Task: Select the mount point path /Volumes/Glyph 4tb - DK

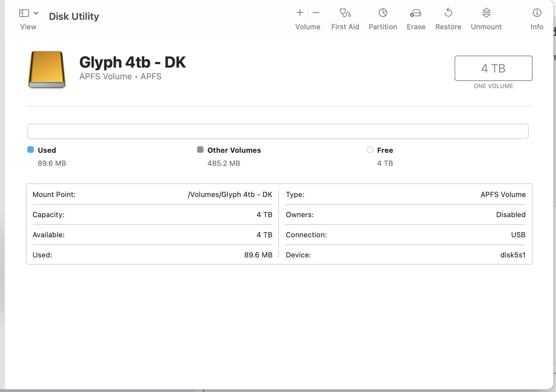Action: pyautogui.click(x=230, y=194)
